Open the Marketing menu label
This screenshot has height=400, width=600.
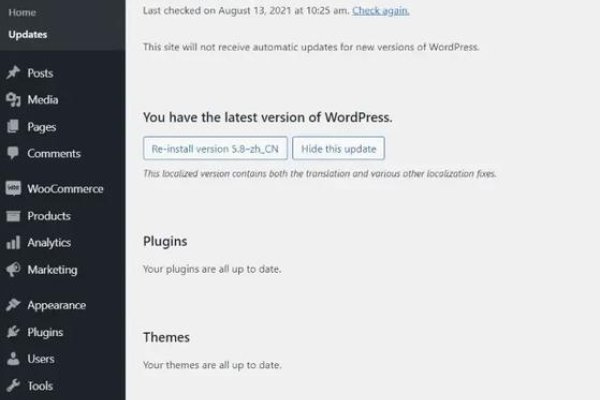tap(52, 270)
